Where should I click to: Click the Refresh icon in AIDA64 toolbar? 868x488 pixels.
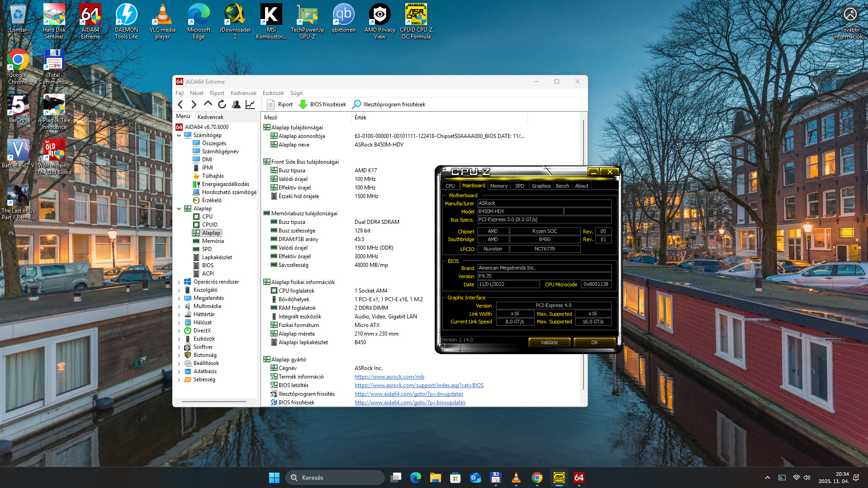click(222, 104)
